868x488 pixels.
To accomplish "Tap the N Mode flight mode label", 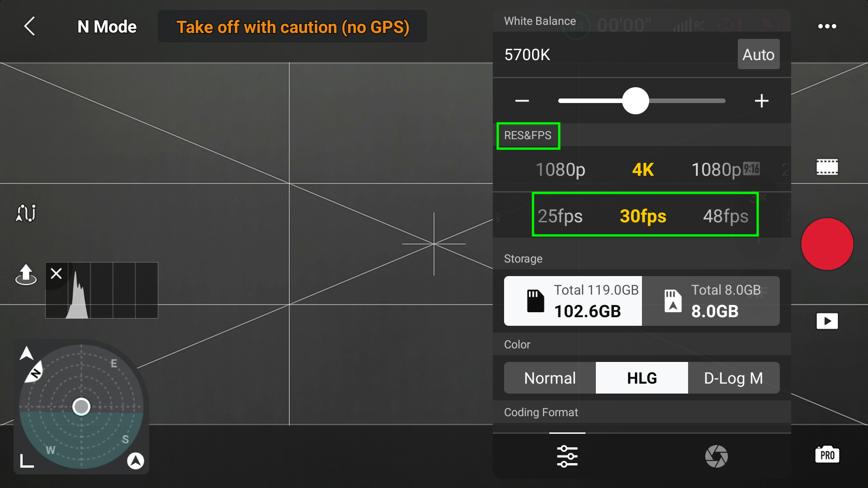I will pyautogui.click(x=107, y=27).
